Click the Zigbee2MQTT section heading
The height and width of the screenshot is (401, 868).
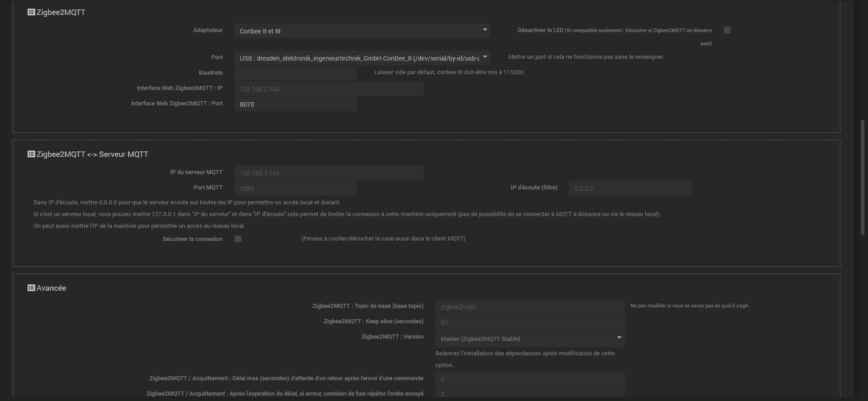(61, 12)
